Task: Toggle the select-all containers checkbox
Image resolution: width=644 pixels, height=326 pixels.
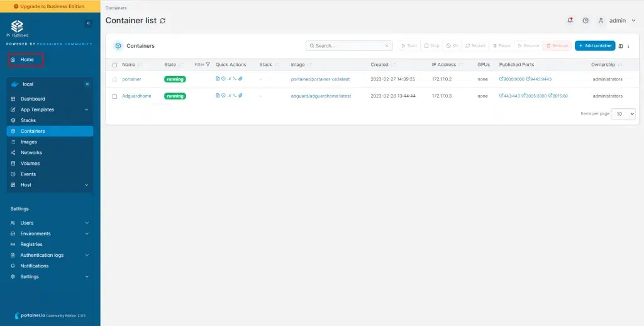Action: (x=114, y=65)
